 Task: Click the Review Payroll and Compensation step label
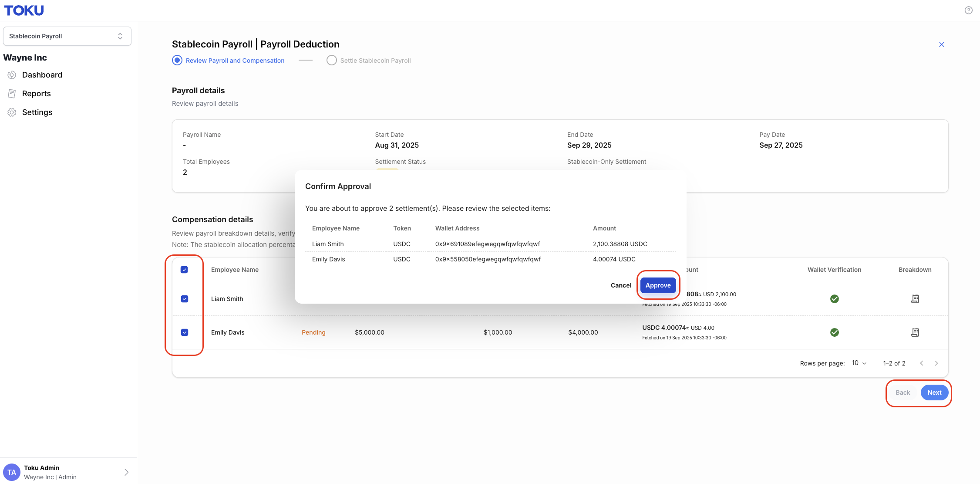click(x=235, y=61)
